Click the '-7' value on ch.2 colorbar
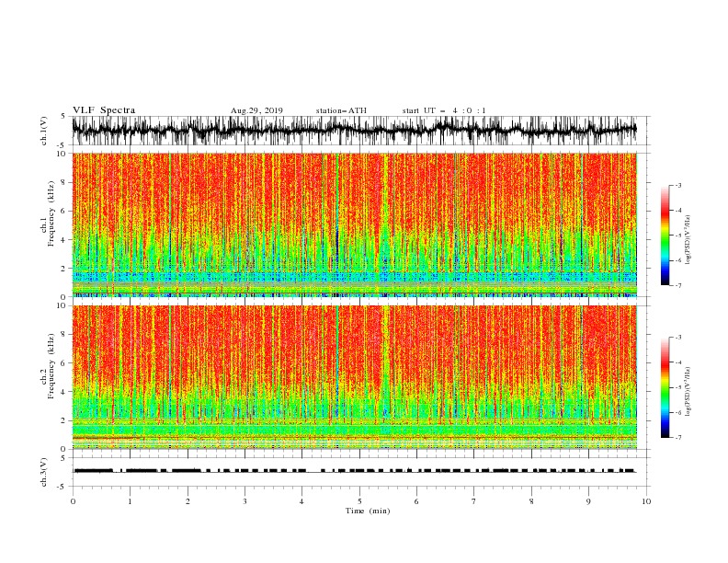This screenshot has width=728, height=563. [x=677, y=438]
